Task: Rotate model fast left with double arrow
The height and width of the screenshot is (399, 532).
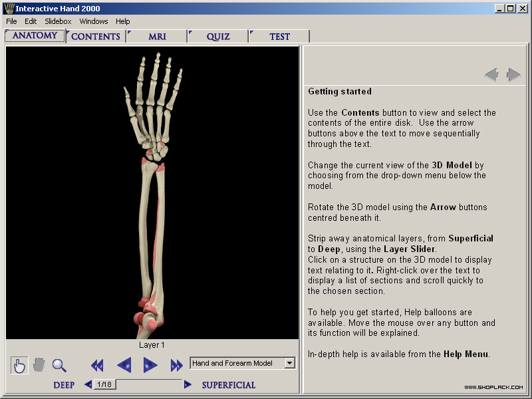Action: point(97,365)
